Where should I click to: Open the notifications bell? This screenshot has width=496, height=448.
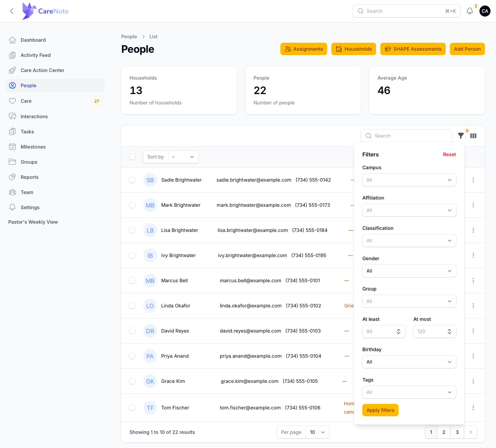469,11
